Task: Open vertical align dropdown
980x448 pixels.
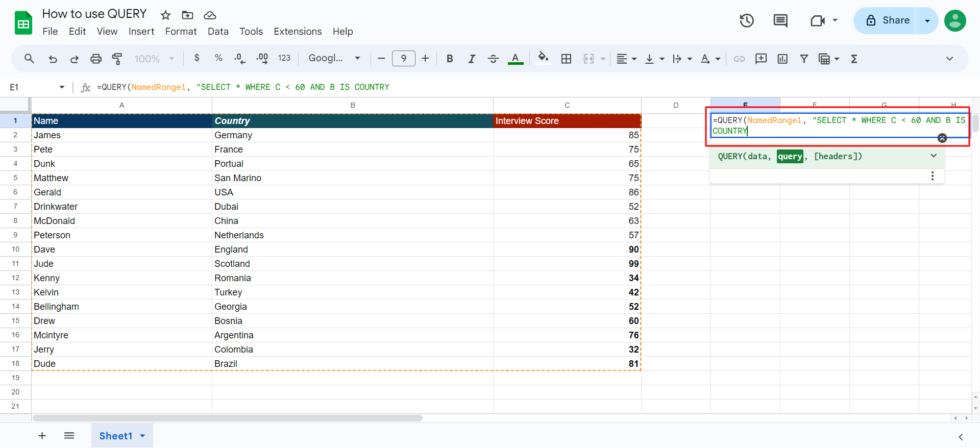Action: click(x=654, y=59)
